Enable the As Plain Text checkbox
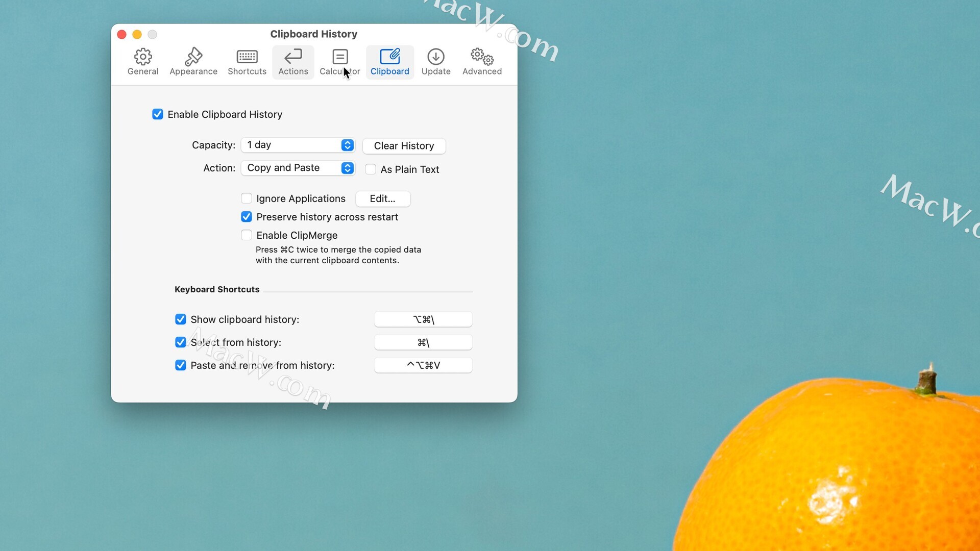Screen dimensions: 980x551 [371, 169]
